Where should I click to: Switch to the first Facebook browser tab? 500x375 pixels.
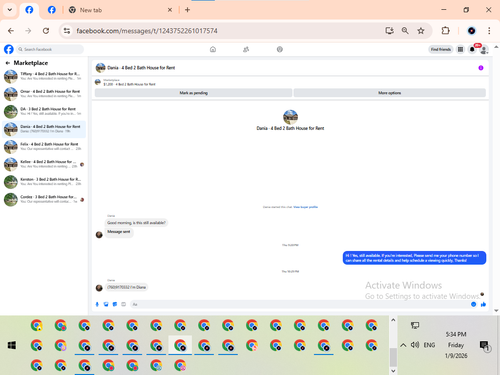point(29,10)
